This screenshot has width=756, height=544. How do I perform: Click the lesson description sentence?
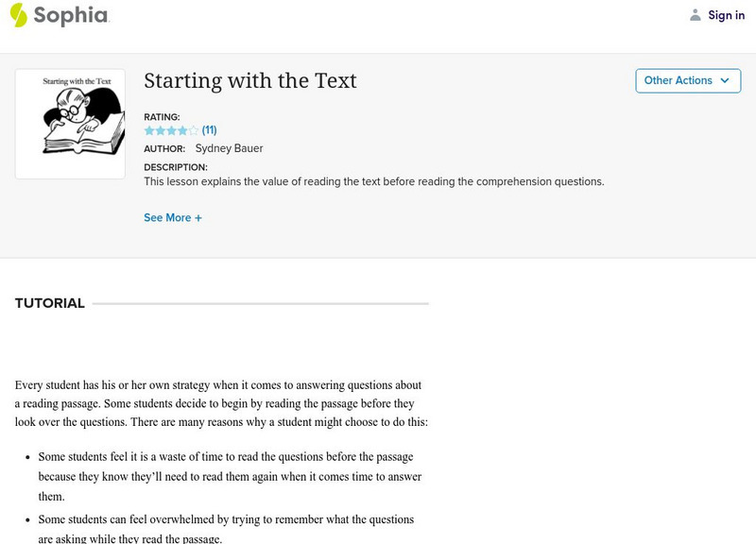pos(373,181)
